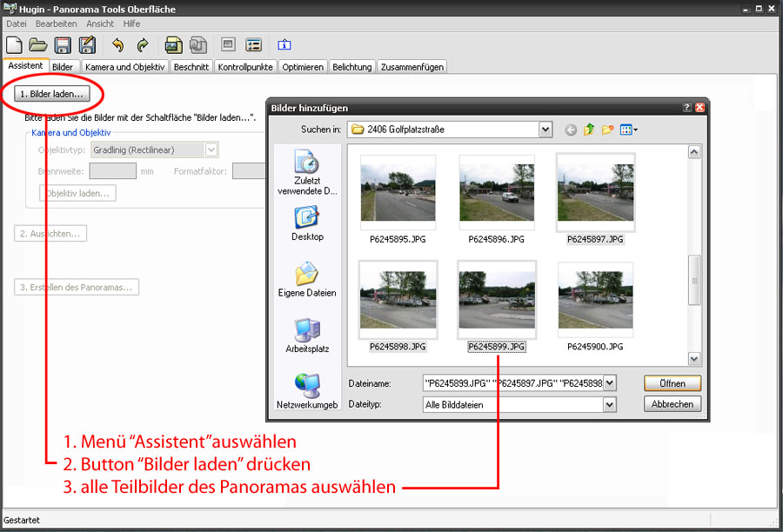Switch to the Kontrollpunkte tab

[x=245, y=66]
